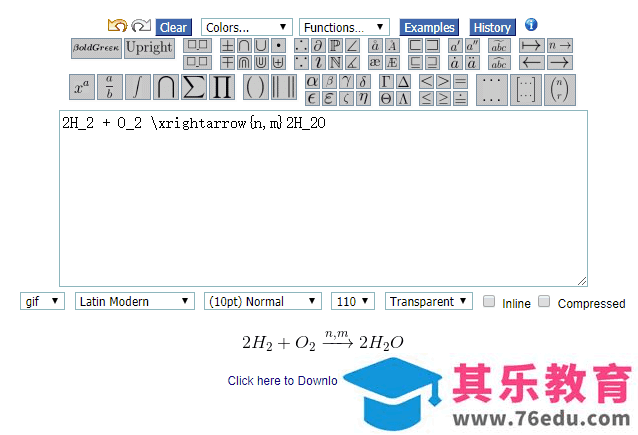Insert the ae ligature character

click(375, 62)
